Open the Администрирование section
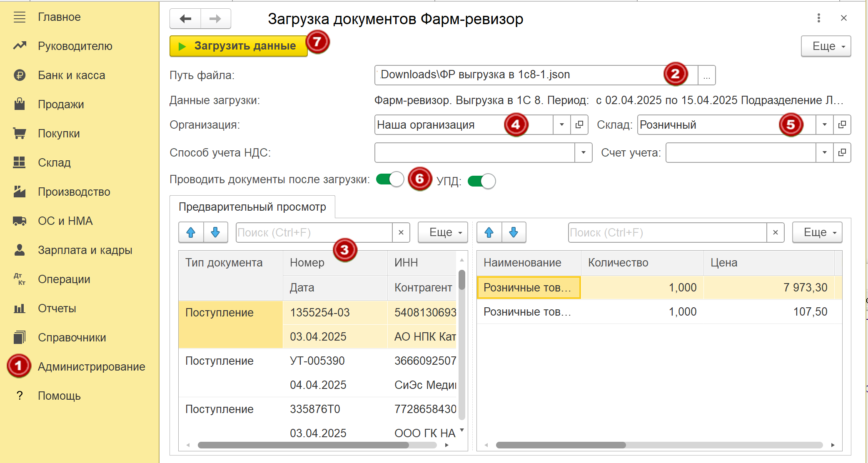 point(91,367)
